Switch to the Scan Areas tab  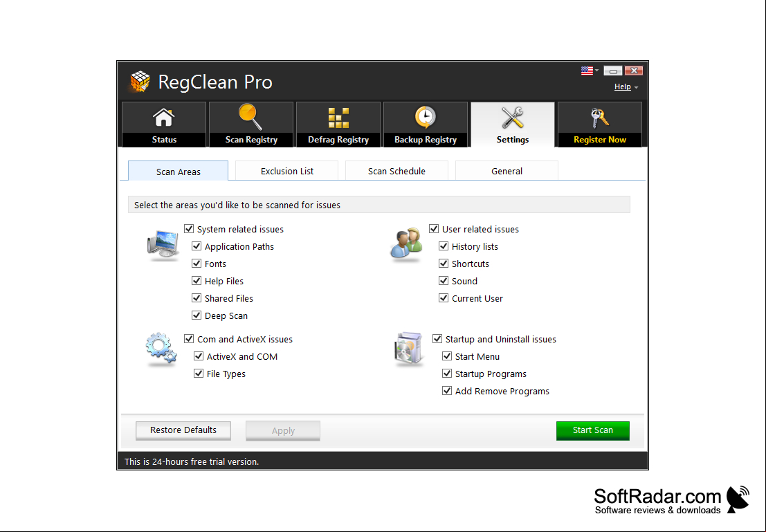[x=179, y=171]
